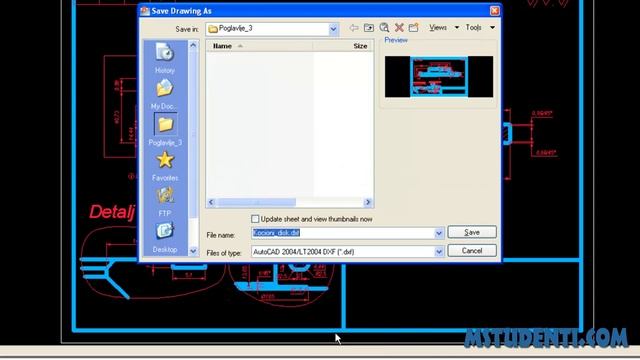
Task: Click the Detalj text in drawing
Action: tap(112, 212)
